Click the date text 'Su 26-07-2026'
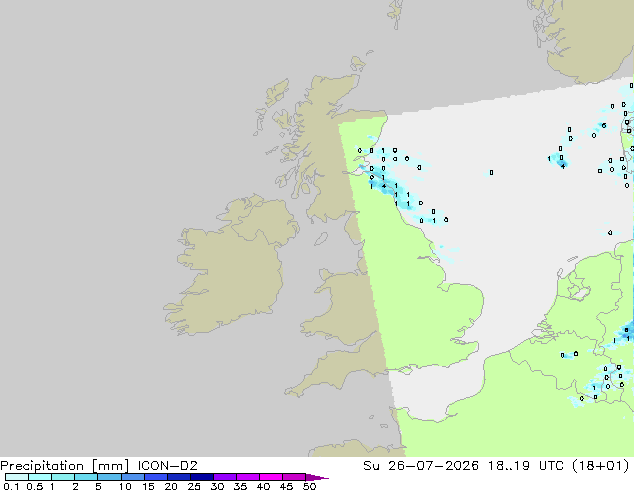The width and height of the screenshot is (634, 490). [421, 466]
